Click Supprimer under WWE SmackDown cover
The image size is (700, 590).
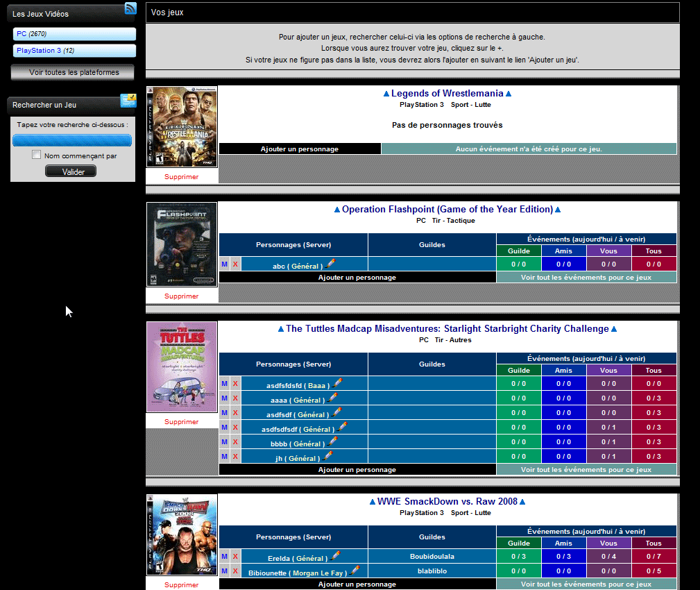pos(181,584)
